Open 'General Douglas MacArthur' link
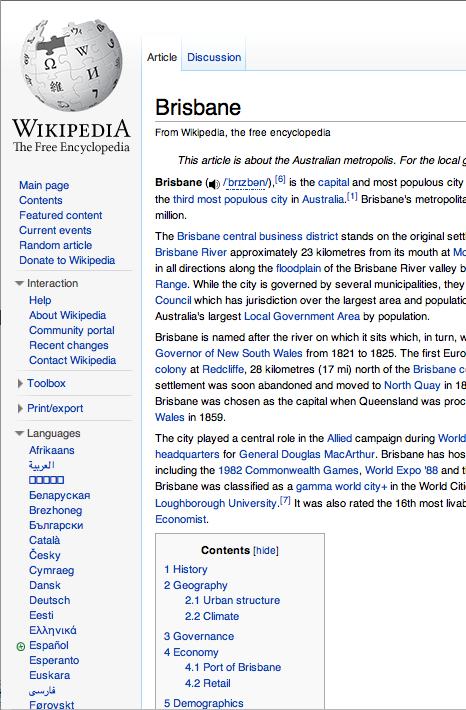 point(307,454)
